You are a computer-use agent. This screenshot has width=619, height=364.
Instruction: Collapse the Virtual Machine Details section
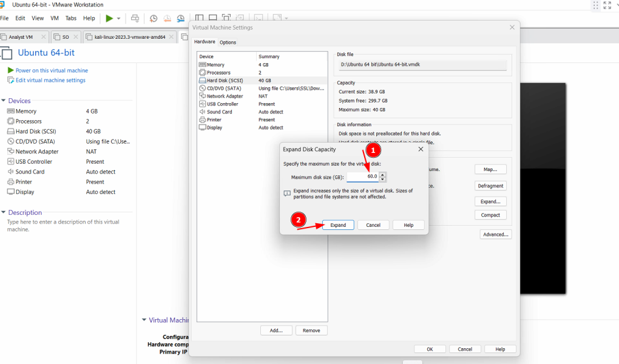(x=144, y=320)
